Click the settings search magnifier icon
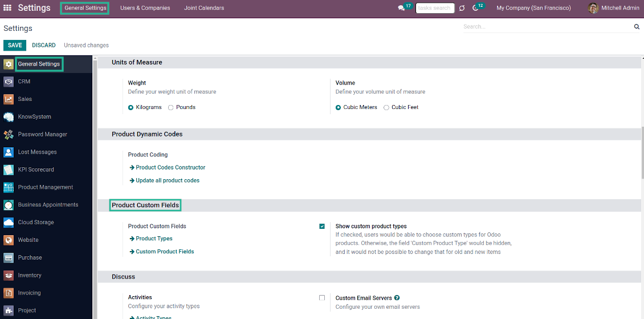This screenshot has height=319, width=644. [637, 27]
